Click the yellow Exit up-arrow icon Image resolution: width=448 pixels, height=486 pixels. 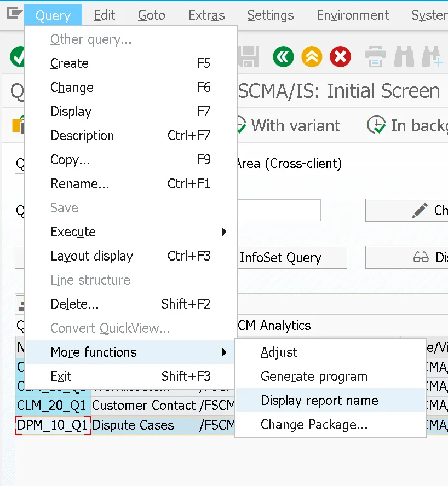tap(312, 56)
